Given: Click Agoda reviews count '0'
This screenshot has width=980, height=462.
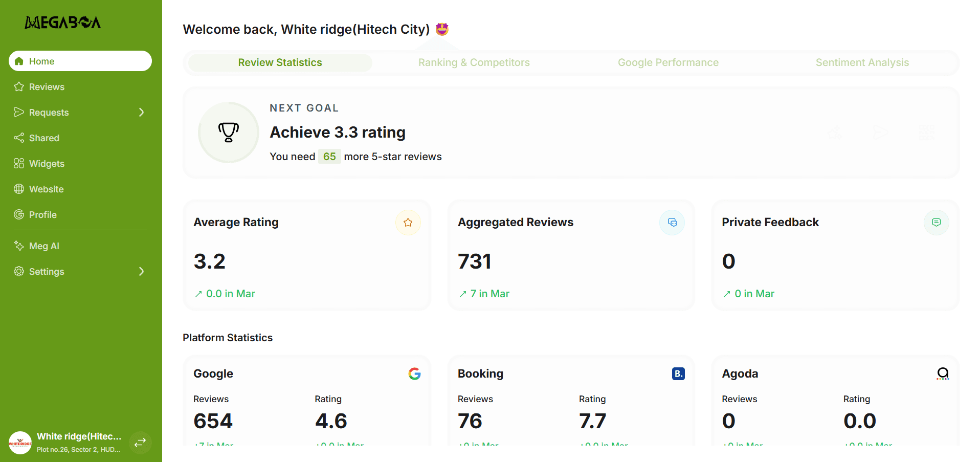Looking at the screenshot, I should 729,421.
